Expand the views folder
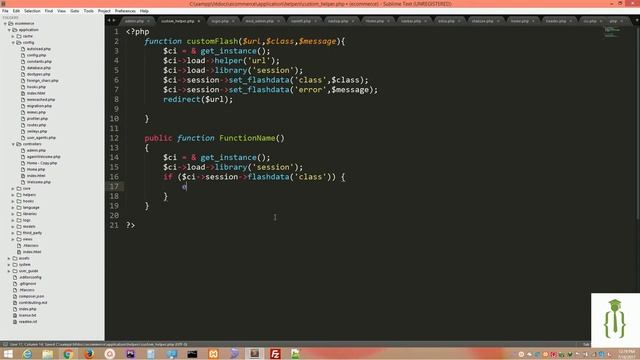Image resolution: width=640 pixels, height=360 pixels. click(13, 239)
